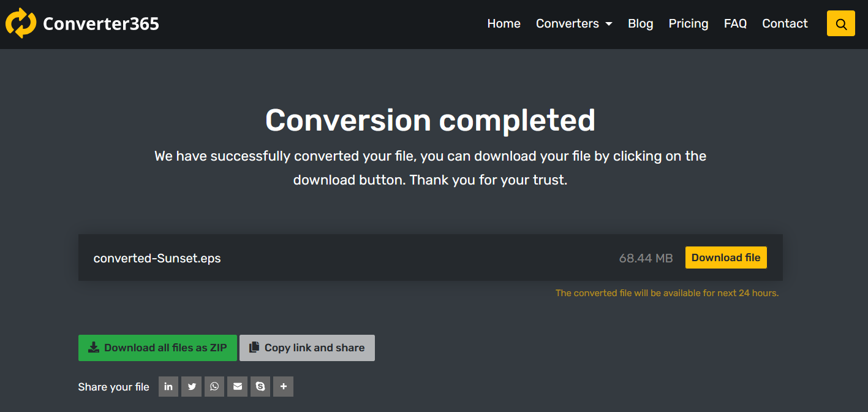The width and height of the screenshot is (868, 412).
Task: Visit the Contact page
Action: (x=785, y=24)
